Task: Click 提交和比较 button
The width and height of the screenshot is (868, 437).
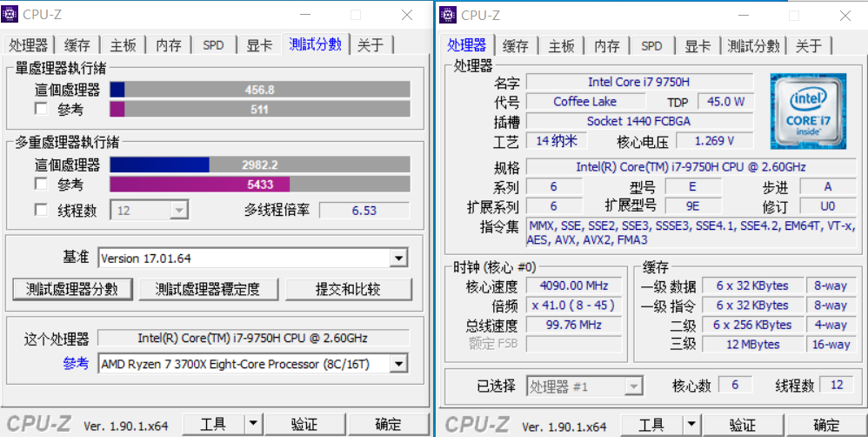Action: [x=348, y=288]
